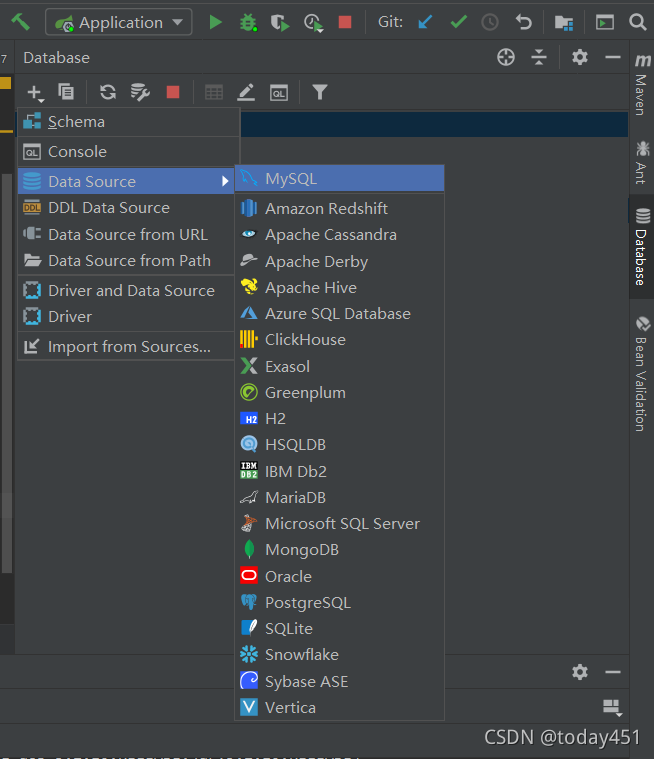
Task: Pick MongoDB data source
Action: (339, 550)
